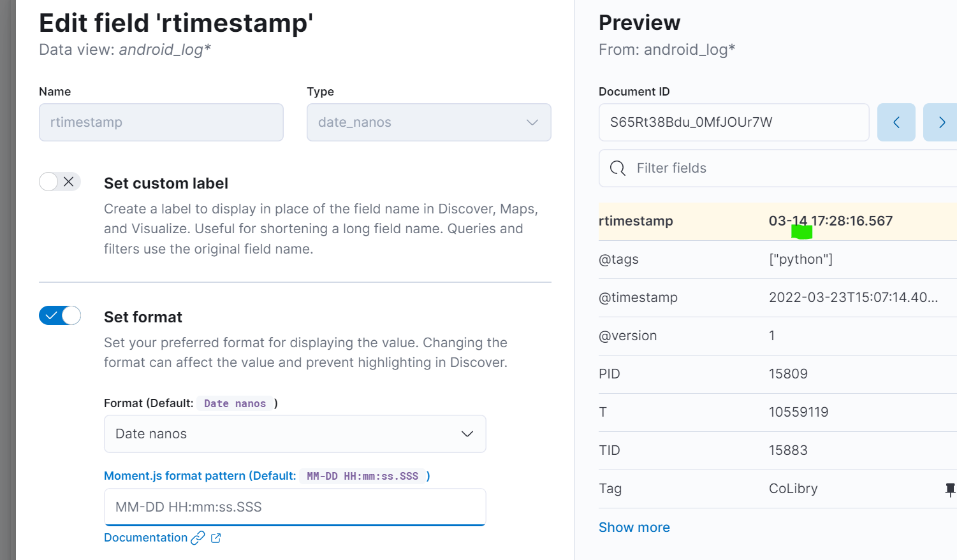Open the Documentation link
Viewport: 957px width, 560px height.
145,538
